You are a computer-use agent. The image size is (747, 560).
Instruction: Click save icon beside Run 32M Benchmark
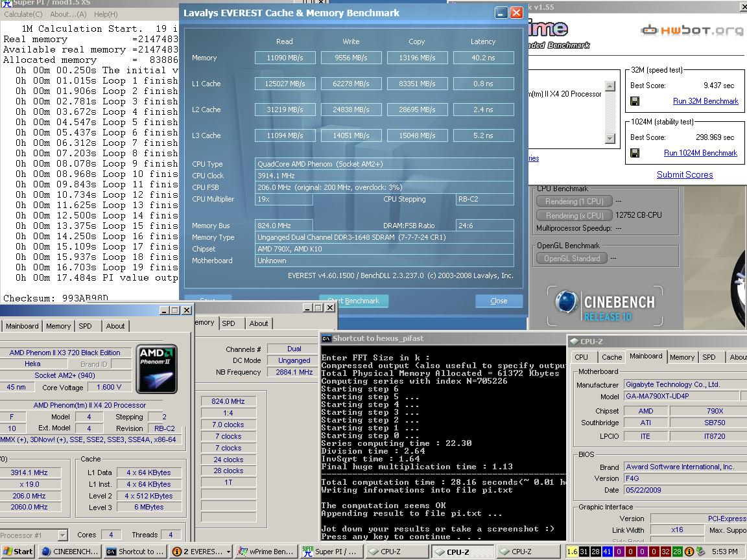click(635, 101)
